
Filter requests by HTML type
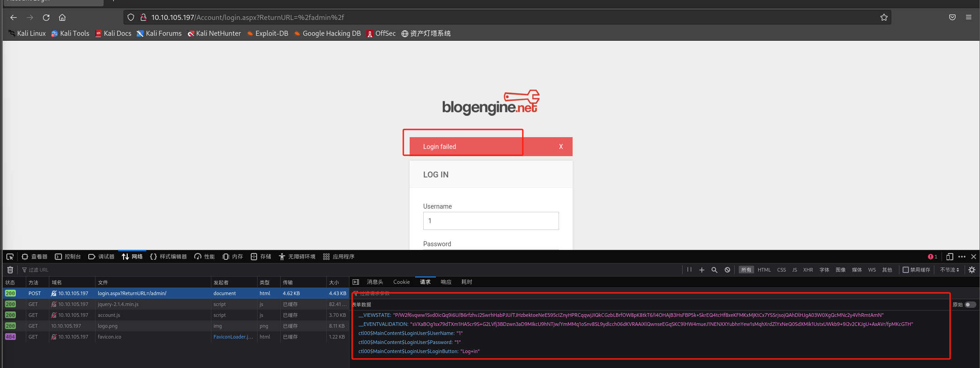(764, 270)
